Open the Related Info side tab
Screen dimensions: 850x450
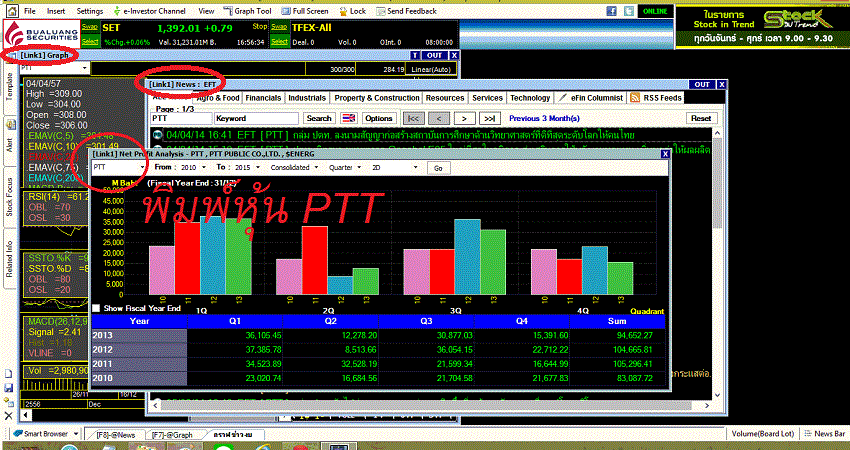pos(9,259)
